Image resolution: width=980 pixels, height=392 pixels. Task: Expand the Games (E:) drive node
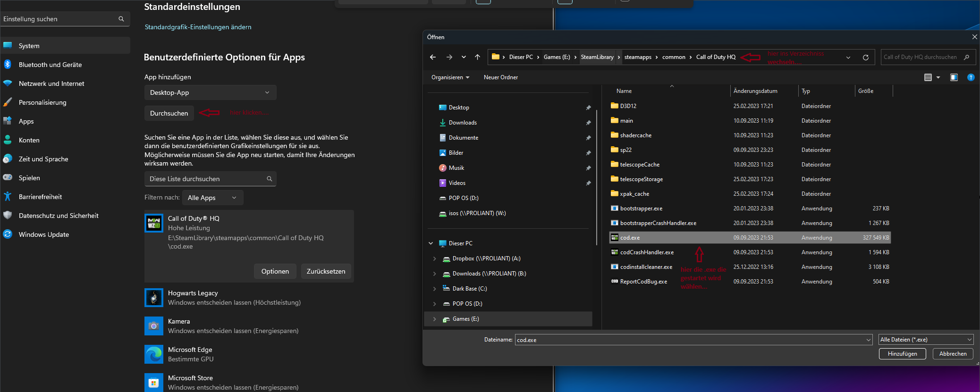434,319
